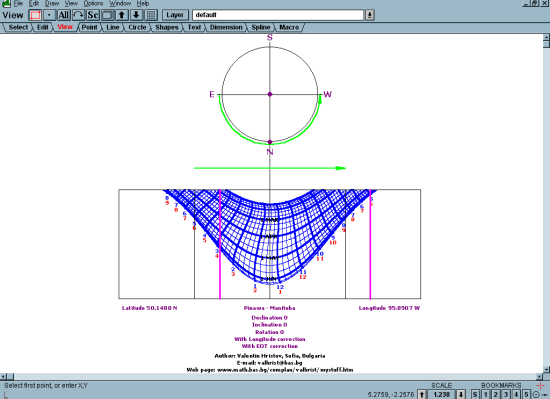The image size is (550, 399).
Task: Toggle the grid display icon
Action: pyautogui.click(x=151, y=15)
